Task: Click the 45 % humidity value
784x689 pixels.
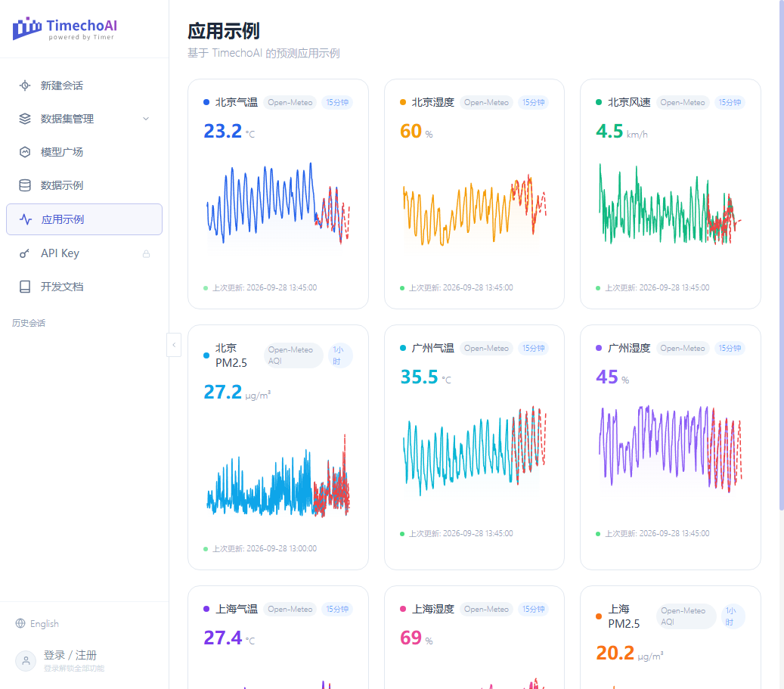Action: [612, 377]
